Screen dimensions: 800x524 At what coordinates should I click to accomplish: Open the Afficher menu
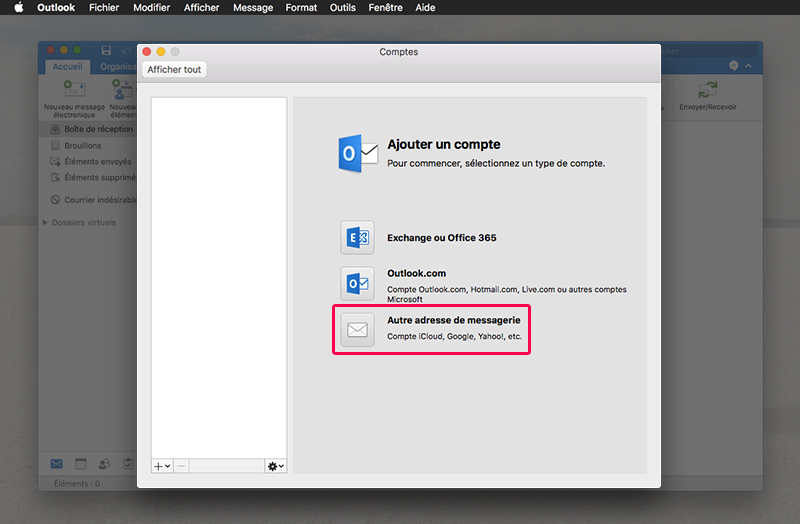point(202,8)
